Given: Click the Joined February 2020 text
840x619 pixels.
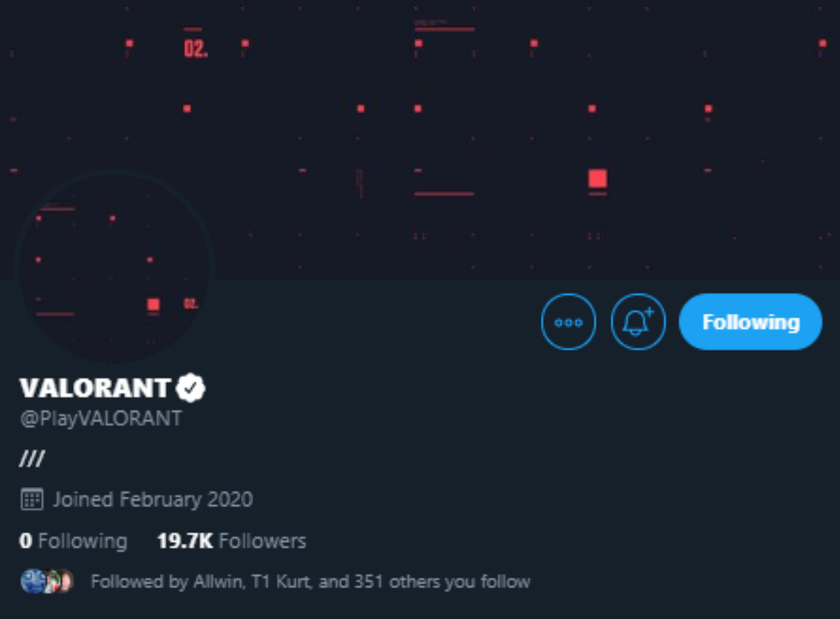Looking at the screenshot, I should (153, 499).
